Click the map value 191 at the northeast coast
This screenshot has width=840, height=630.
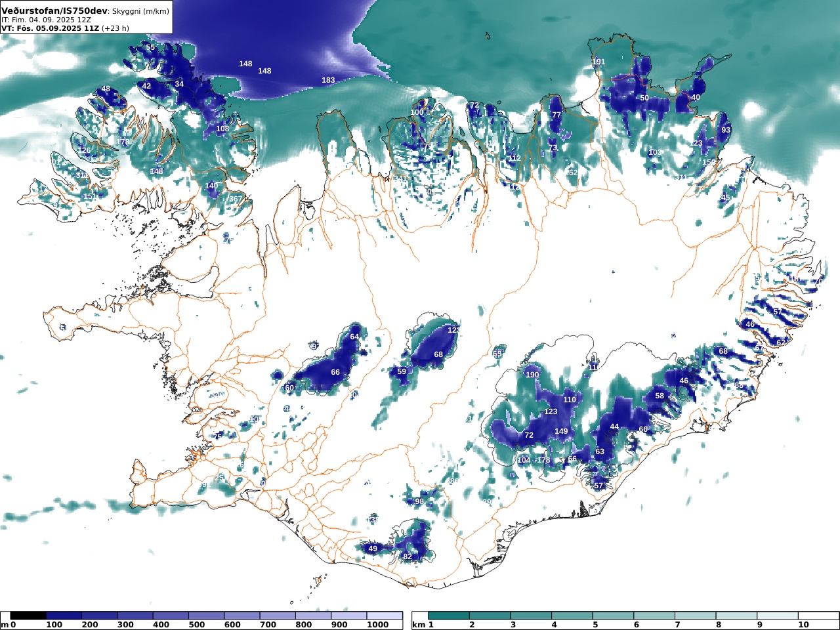pyautogui.click(x=598, y=62)
